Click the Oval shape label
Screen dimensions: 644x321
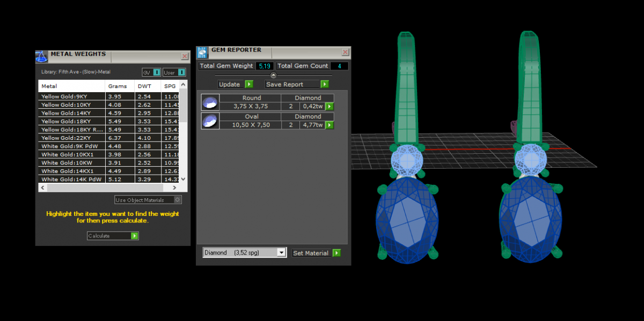click(251, 116)
